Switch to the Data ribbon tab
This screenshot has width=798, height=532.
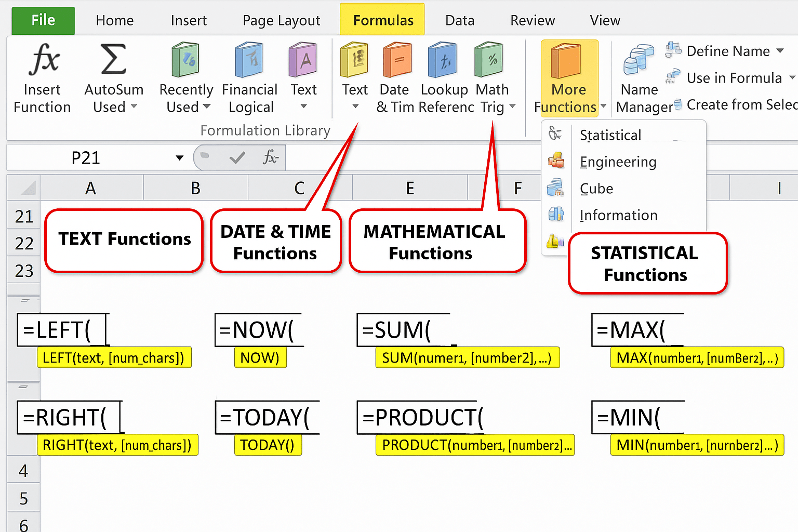pos(459,20)
